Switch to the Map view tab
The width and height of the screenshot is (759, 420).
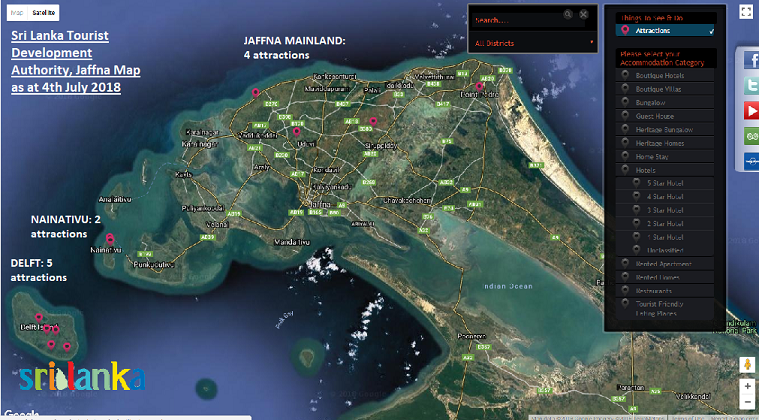(x=15, y=11)
